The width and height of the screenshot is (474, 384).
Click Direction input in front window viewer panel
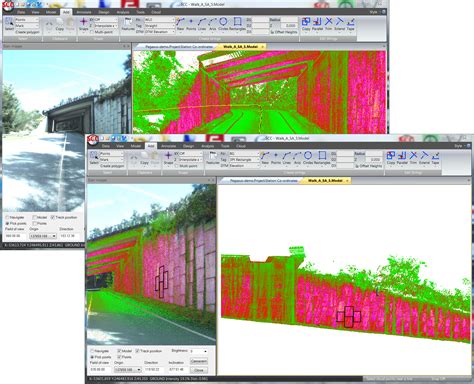pyautogui.click(x=154, y=370)
